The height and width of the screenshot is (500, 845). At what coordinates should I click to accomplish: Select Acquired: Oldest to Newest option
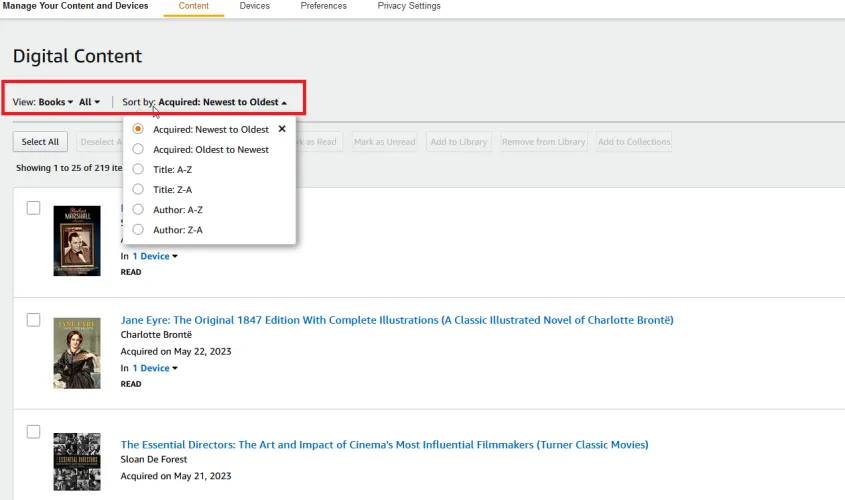[138, 149]
